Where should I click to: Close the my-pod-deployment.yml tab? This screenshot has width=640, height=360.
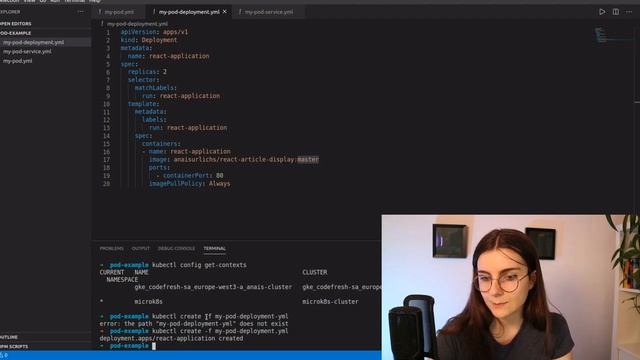click(224, 12)
